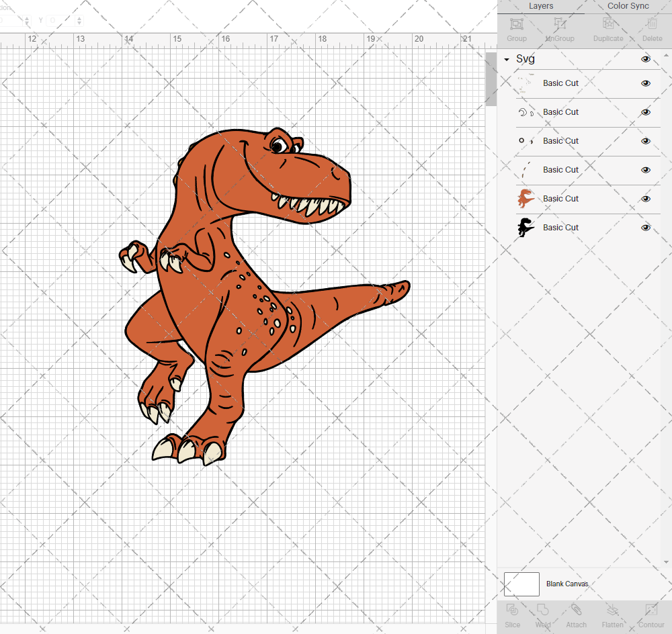Select the black dinosaur silhouette layer thumbnail
The height and width of the screenshot is (634, 672).
click(526, 228)
